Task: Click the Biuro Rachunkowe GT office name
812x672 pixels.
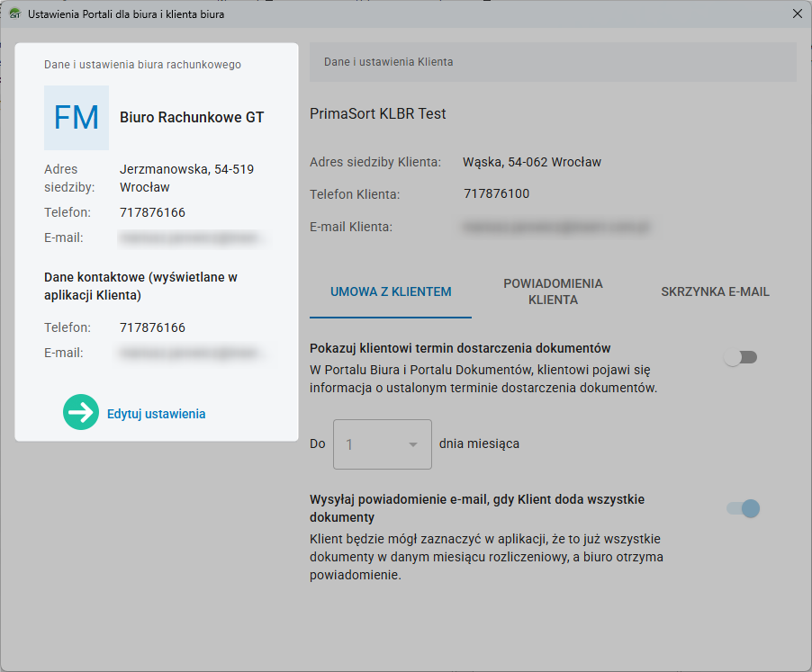Action: click(x=192, y=117)
